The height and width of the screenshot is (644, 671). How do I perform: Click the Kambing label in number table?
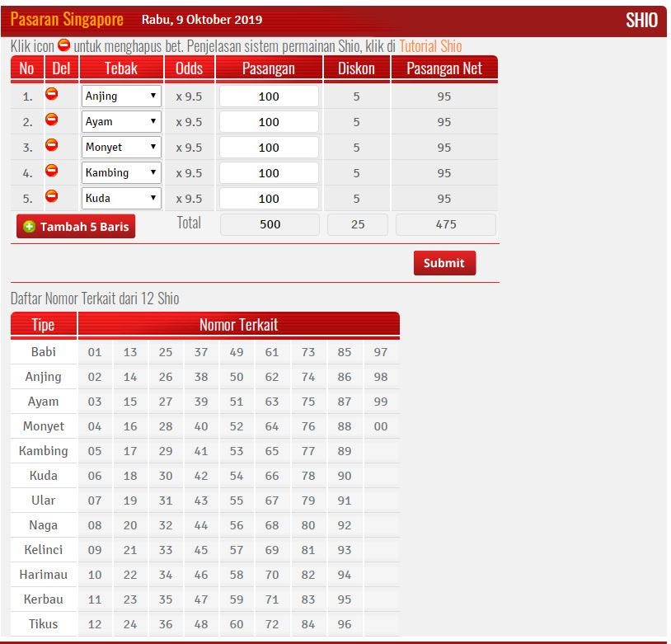click(x=43, y=451)
